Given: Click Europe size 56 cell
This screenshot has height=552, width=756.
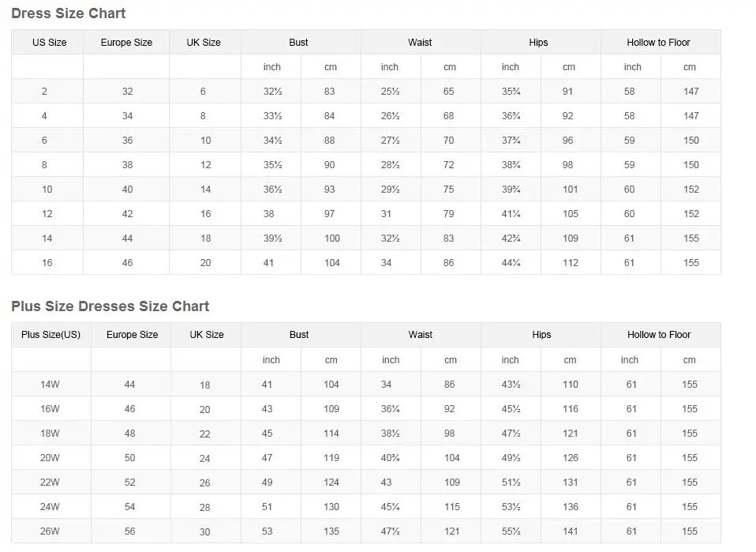Looking at the screenshot, I should [x=130, y=531].
